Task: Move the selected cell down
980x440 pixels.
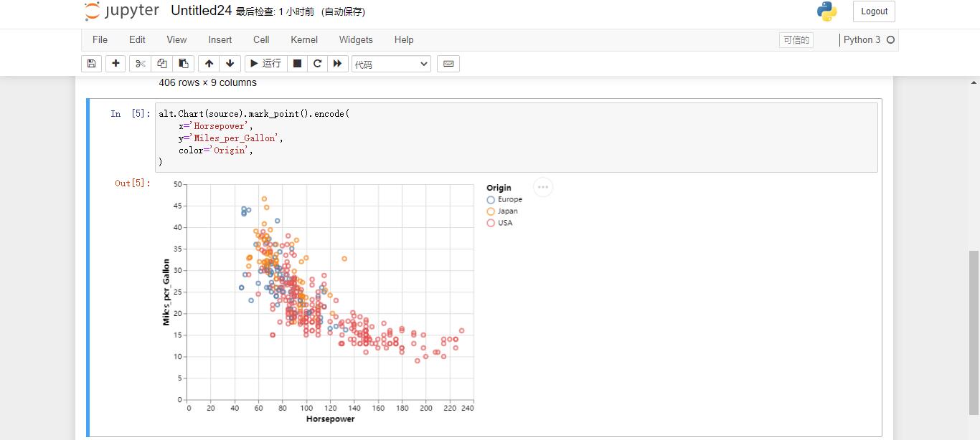Action: click(230, 64)
